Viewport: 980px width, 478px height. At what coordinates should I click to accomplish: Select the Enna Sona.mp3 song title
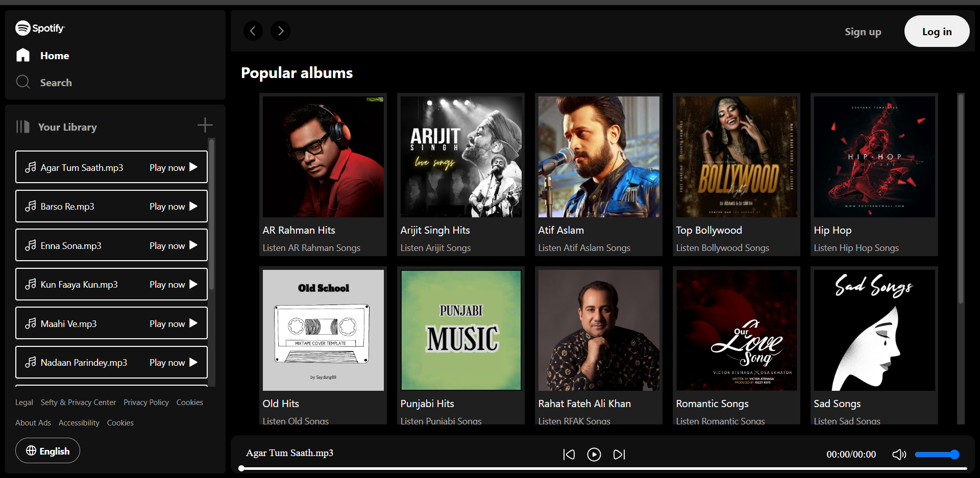tap(71, 246)
